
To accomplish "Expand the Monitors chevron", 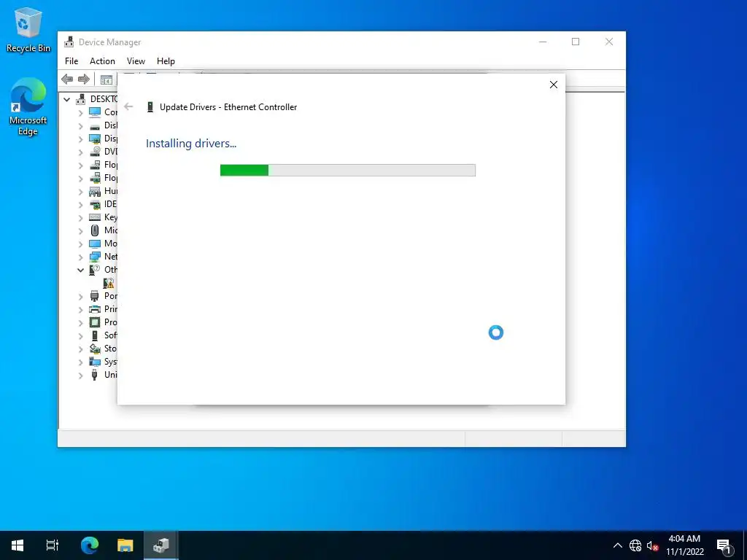I will [80, 244].
